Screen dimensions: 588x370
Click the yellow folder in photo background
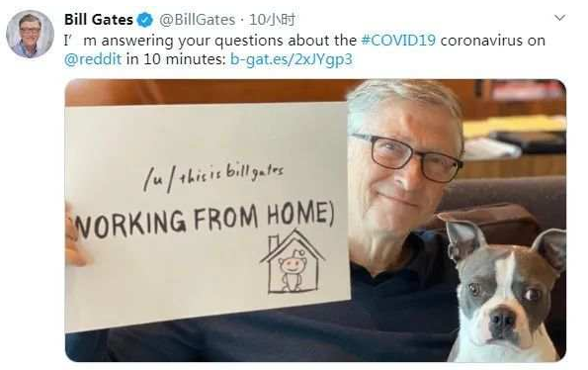[x=514, y=126]
